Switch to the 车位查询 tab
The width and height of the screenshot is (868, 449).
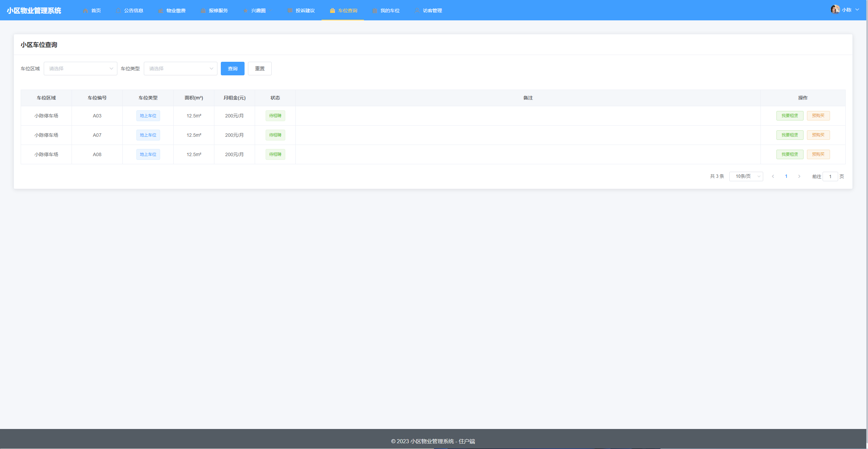pos(343,11)
